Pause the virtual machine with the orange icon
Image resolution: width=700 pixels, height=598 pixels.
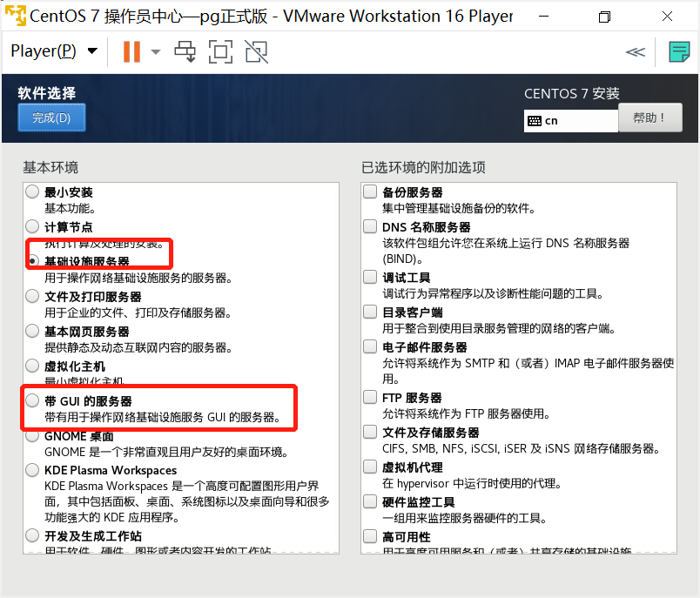[131, 51]
